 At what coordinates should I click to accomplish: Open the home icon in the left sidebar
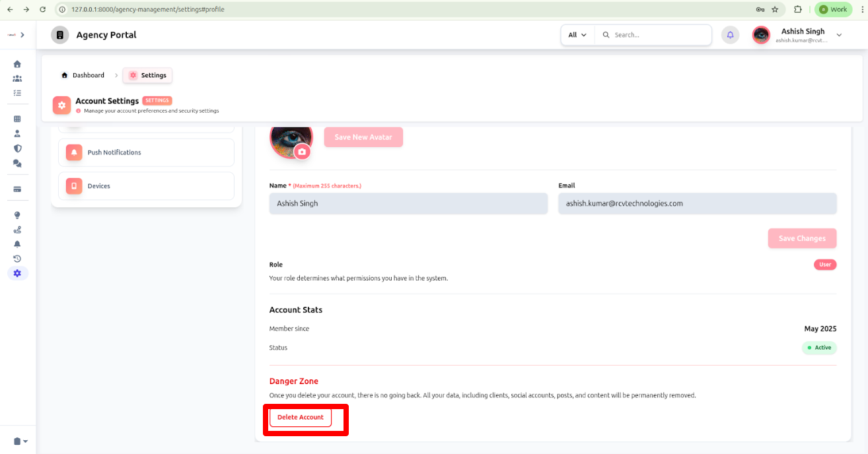17,64
